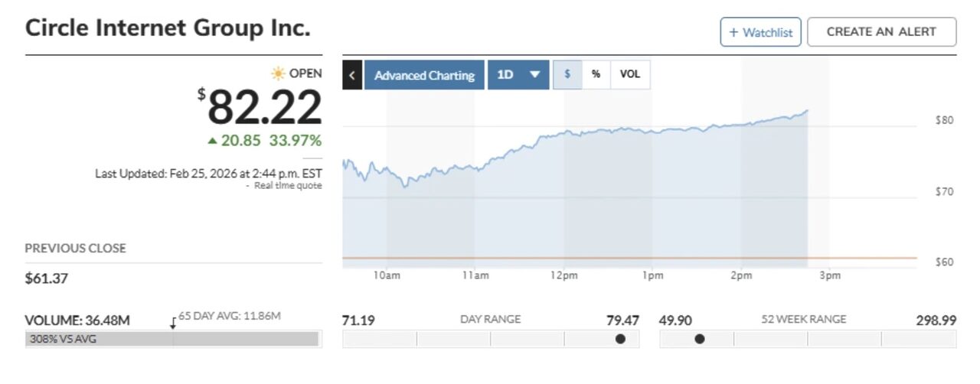Image resolution: width=980 pixels, height=384 pixels.
Task: Click the sun icon next to OPEN
Action: 278,73
